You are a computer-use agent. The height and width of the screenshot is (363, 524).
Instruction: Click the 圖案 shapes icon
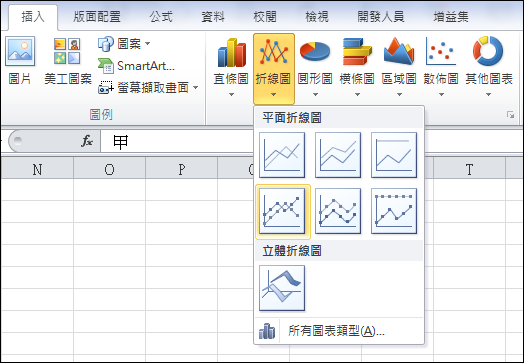(x=106, y=44)
